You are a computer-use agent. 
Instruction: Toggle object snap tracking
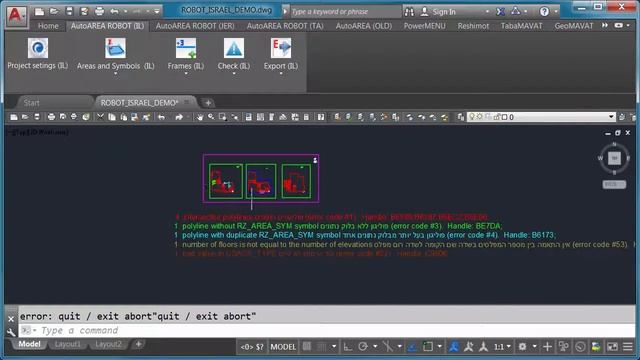tap(413, 347)
